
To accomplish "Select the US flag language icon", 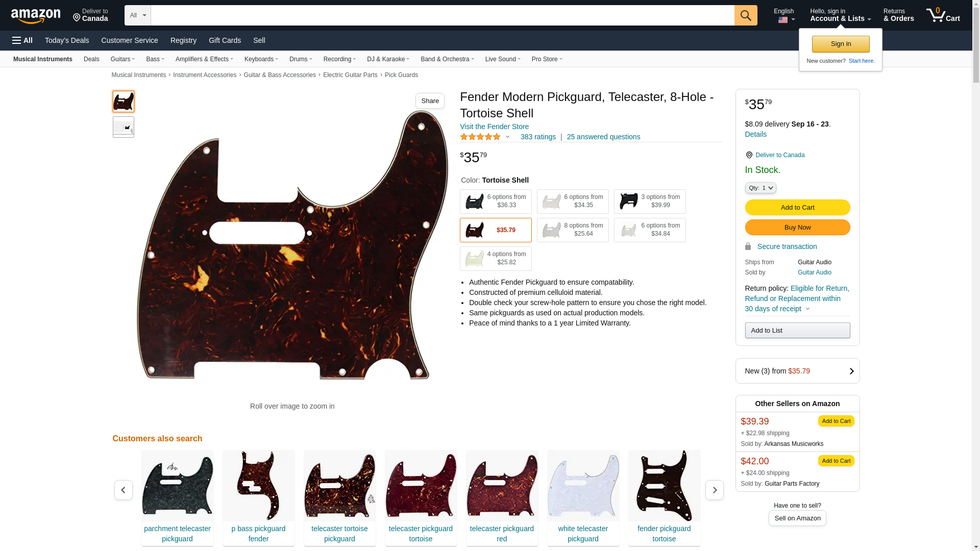I will pyautogui.click(x=782, y=20).
